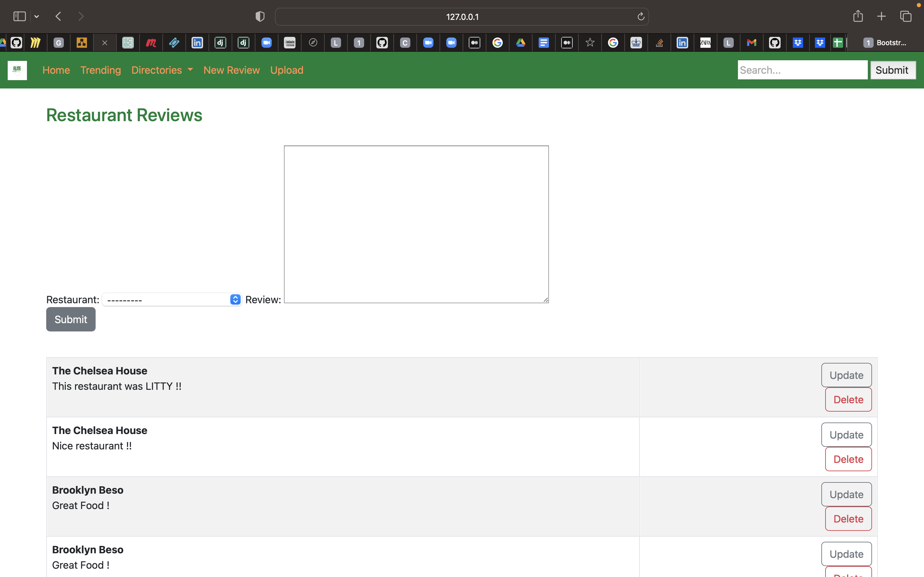Viewport: 924px width, 577px height.
Task: Open the Restaurant select dropdown
Action: [172, 300]
